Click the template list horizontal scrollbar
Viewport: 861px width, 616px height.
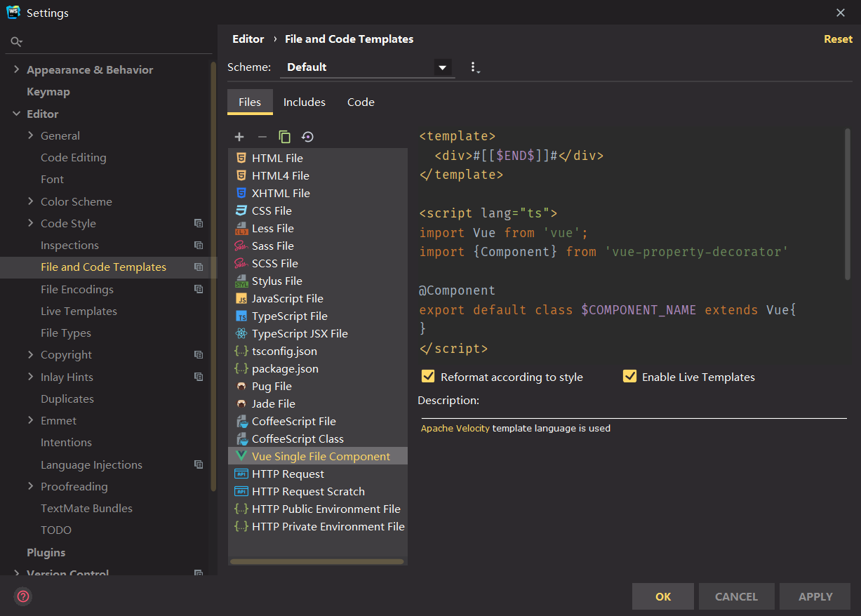(x=317, y=561)
